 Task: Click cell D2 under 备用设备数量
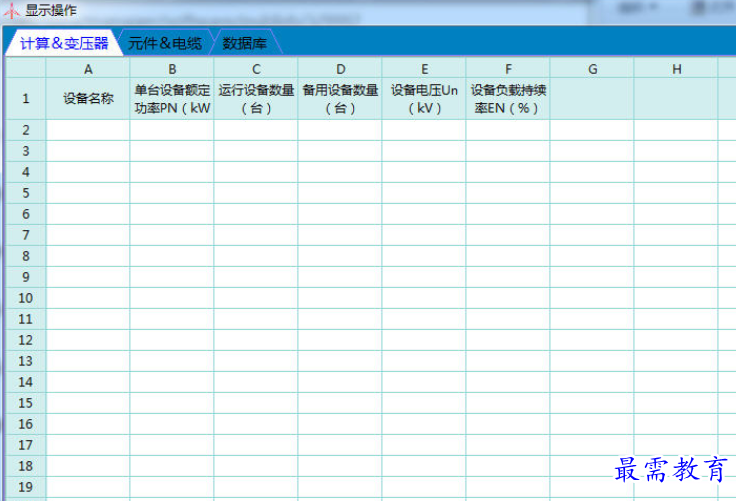point(340,130)
